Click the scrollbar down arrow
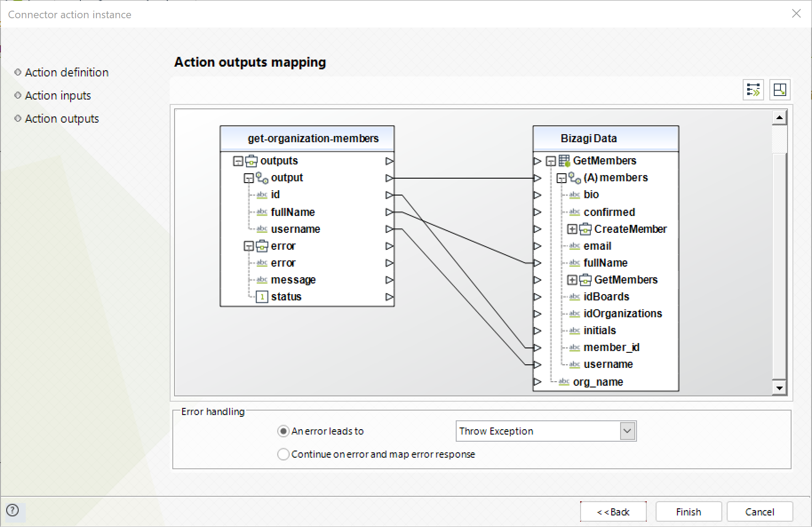This screenshot has width=812, height=527. [780, 388]
